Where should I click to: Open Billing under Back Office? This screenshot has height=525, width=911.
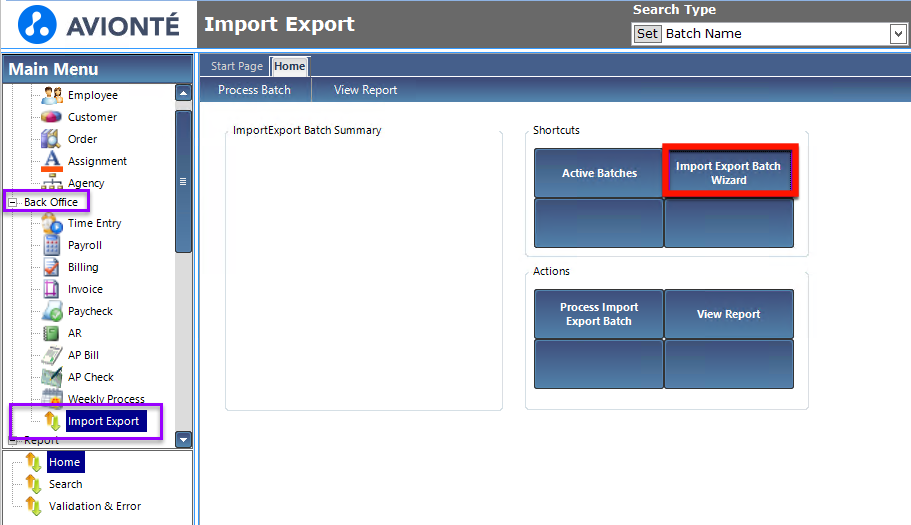point(83,267)
